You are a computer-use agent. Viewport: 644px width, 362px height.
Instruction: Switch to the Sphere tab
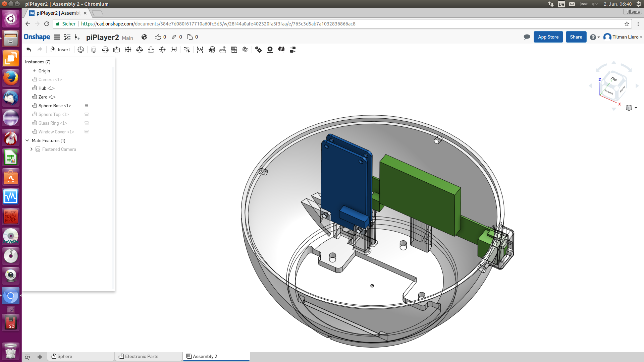(x=80, y=356)
